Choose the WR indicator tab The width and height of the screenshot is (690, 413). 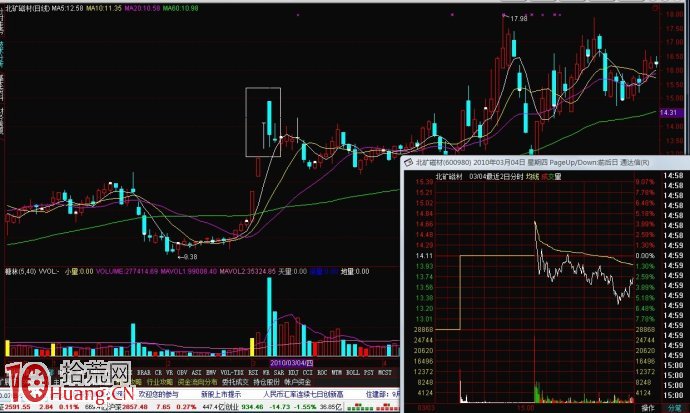pyautogui.click(x=266, y=373)
